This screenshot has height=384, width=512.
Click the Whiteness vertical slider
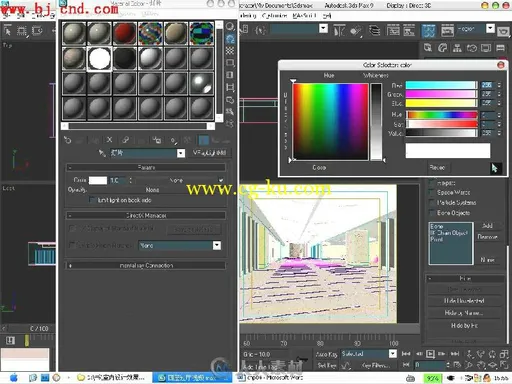tap(376, 122)
